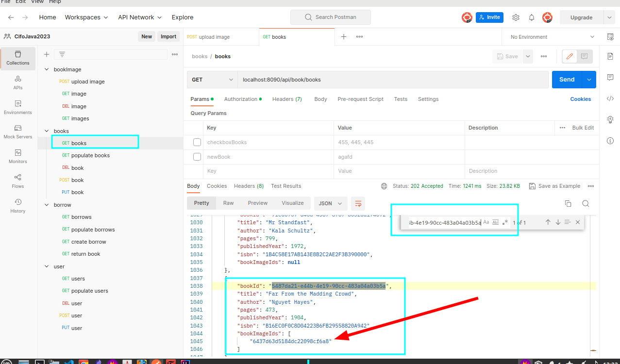Click the response search magnifier icon
The height and width of the screenshot is (364, 620).
click(586, 203)
